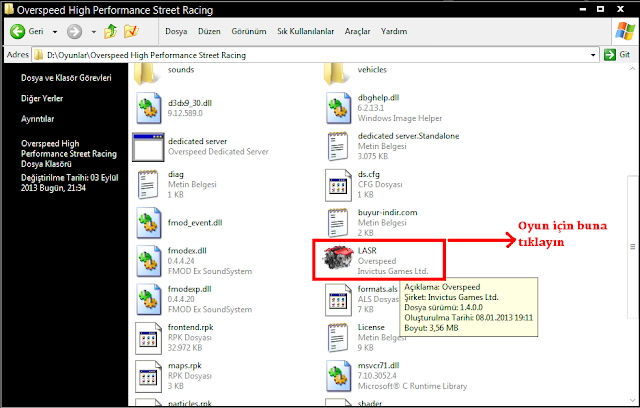
Task: Click the title bar folder icon
Action: pyautogui.click(x=9, y=9)
